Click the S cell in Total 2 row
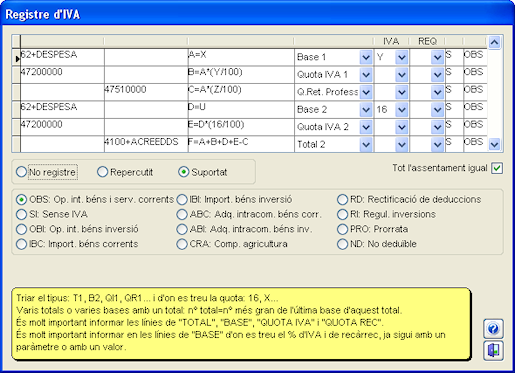The height and width of the screenshot is (373, 515). pyautogui.click(x=454, y=144)
